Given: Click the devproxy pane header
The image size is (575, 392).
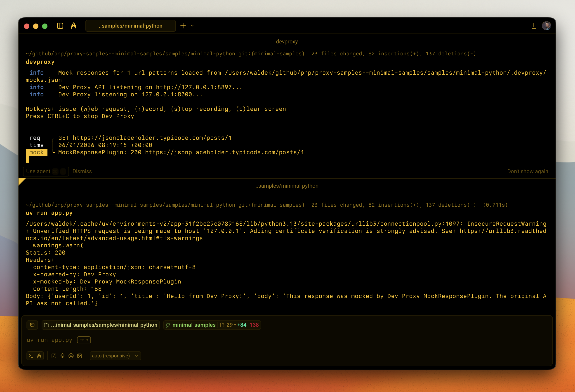Looking at the screenshot, I should point(287,42).
